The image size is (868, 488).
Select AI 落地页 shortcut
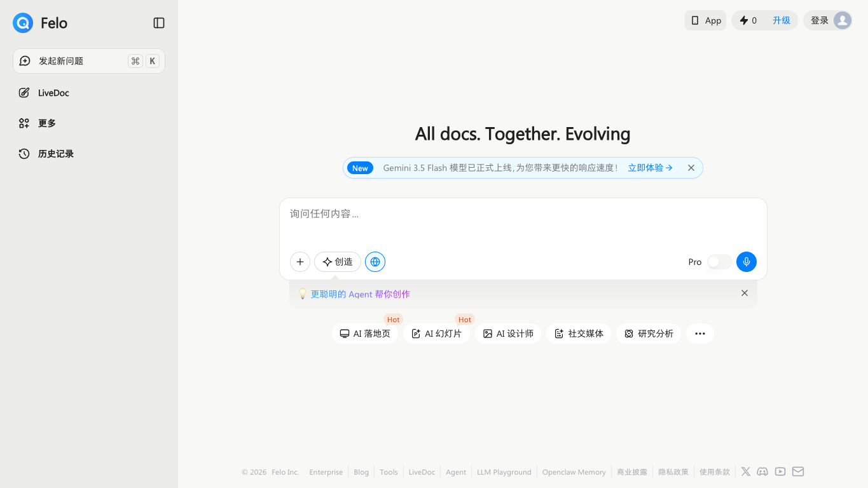click(365, 334)
